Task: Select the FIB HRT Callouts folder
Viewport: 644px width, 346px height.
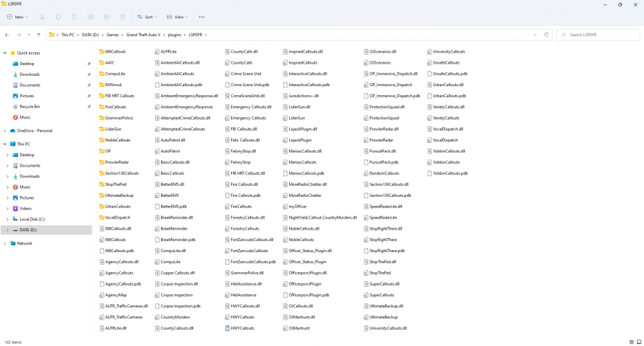Action: (x=117, y=96)
